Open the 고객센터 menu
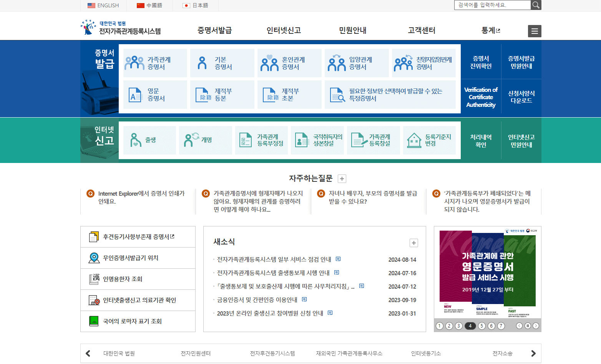Screen dimensions: 601x364 [421, 30]
